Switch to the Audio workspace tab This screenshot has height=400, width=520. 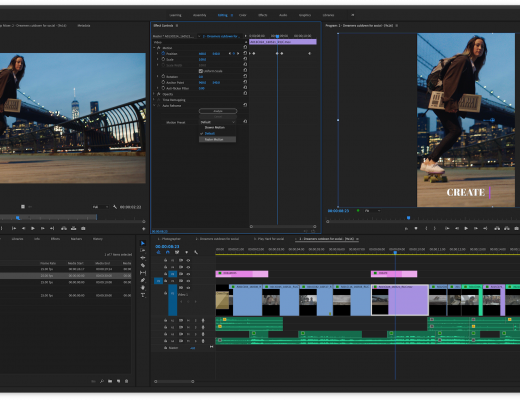(x=283, y=15)
